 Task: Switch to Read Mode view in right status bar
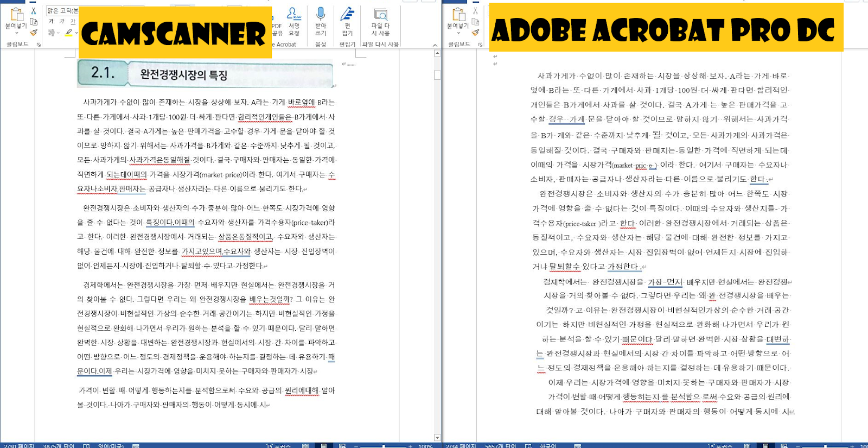coord(748,446)
